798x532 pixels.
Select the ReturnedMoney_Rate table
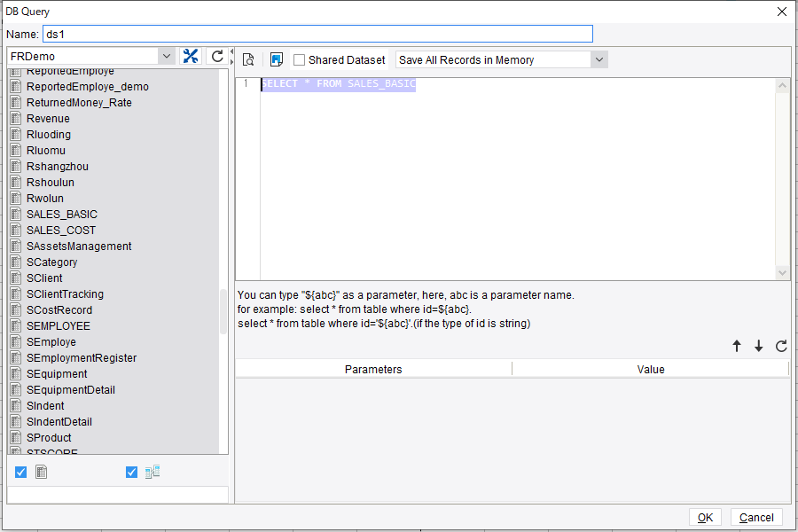click(x=79, y=102)
